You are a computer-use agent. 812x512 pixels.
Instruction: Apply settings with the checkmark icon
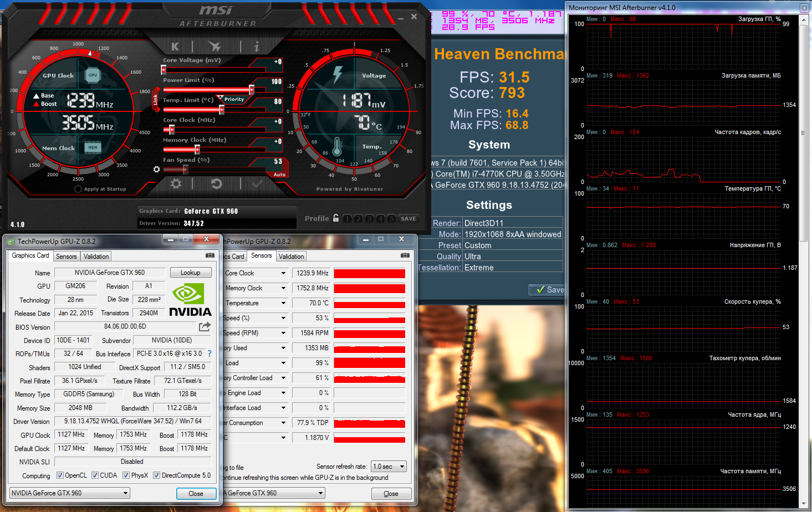coord(257,183)
